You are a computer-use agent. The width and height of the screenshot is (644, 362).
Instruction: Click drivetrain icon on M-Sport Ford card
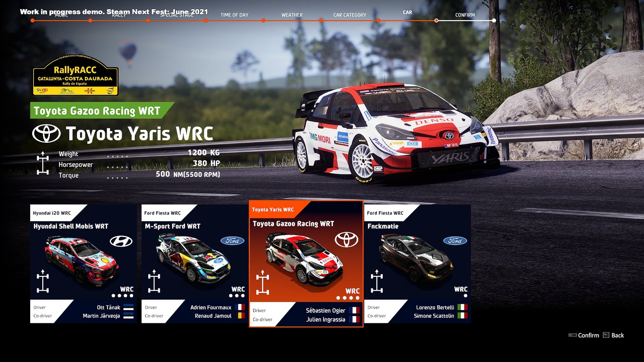point(154,281)
